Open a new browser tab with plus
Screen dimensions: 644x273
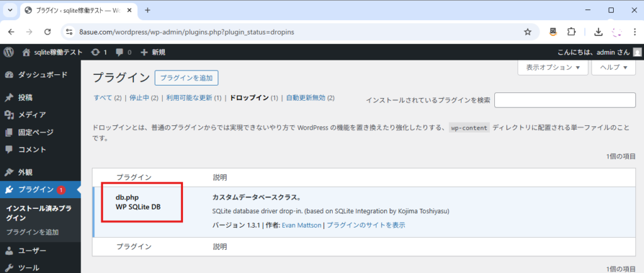click(x=147, y=10)
